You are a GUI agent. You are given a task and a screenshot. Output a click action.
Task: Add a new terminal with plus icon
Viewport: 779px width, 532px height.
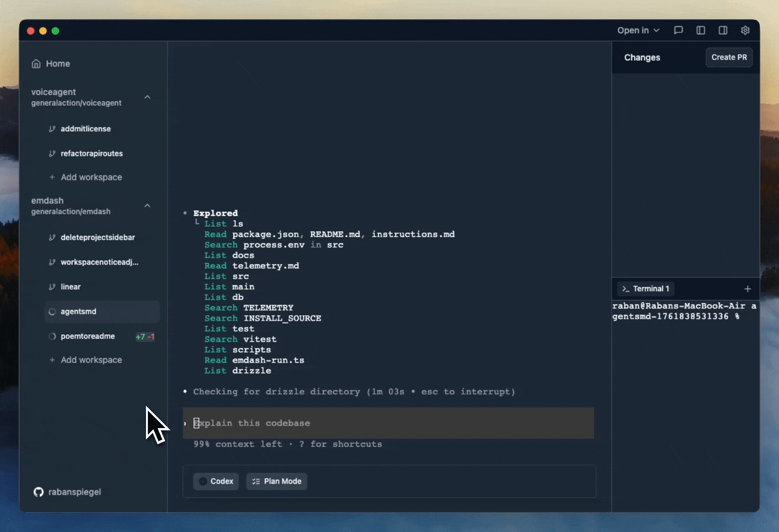tap(747, 289)
